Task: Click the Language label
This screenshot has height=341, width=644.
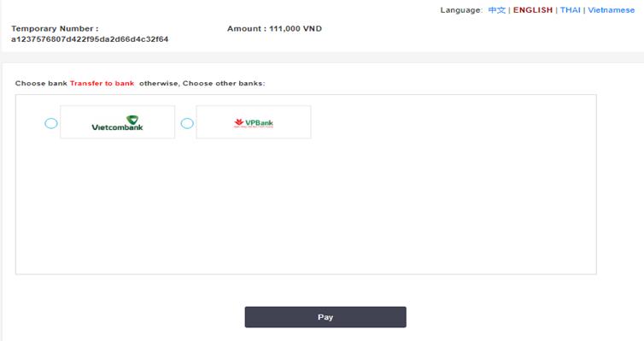Action: coord(461,10)
